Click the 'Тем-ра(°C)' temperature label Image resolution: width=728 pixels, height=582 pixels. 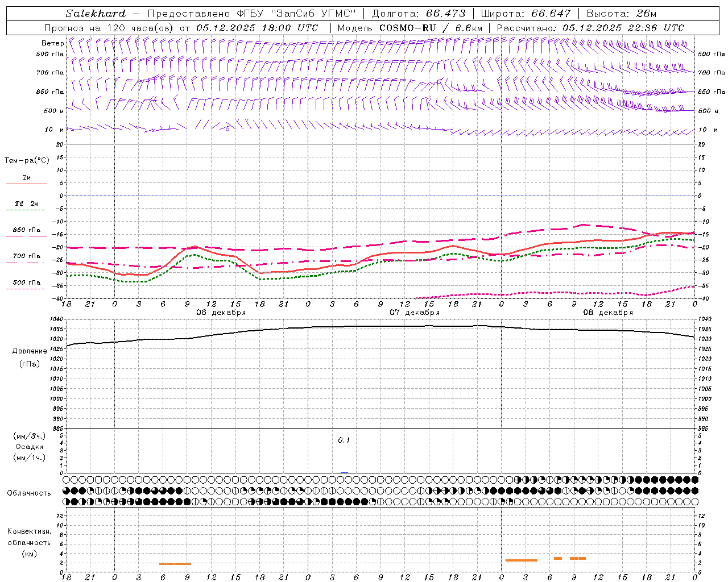click(27, 161)
